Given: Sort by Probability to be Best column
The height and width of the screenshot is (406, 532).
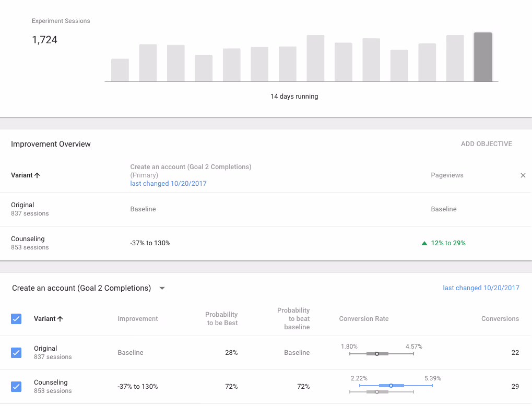Looking at the screenshot, I should [221, 319].
